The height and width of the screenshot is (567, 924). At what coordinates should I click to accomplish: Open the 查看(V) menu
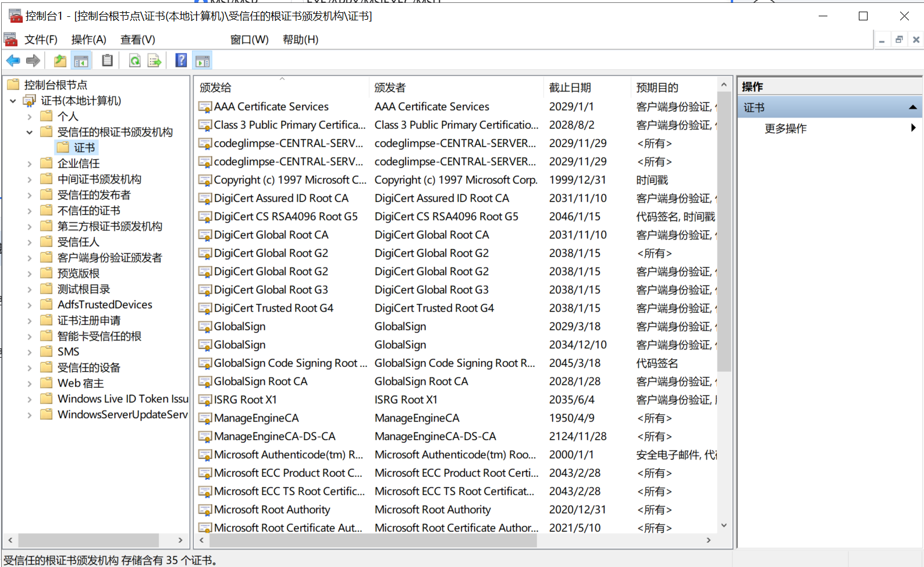pyautogui.click(x=137, y=40)
